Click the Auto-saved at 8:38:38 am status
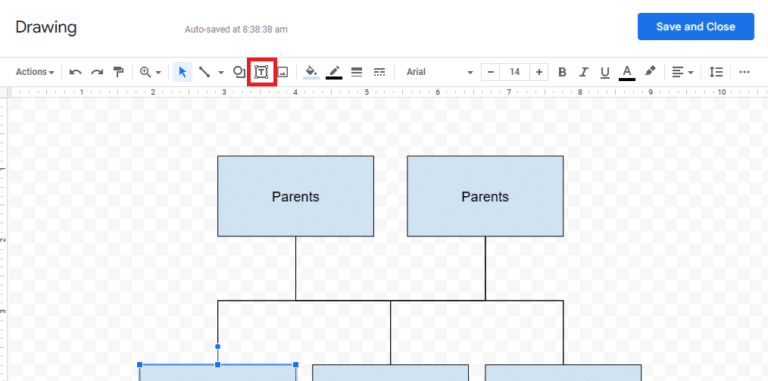This screenshot has height=381, width=768. pyautogui.click(x=236, y=29)
